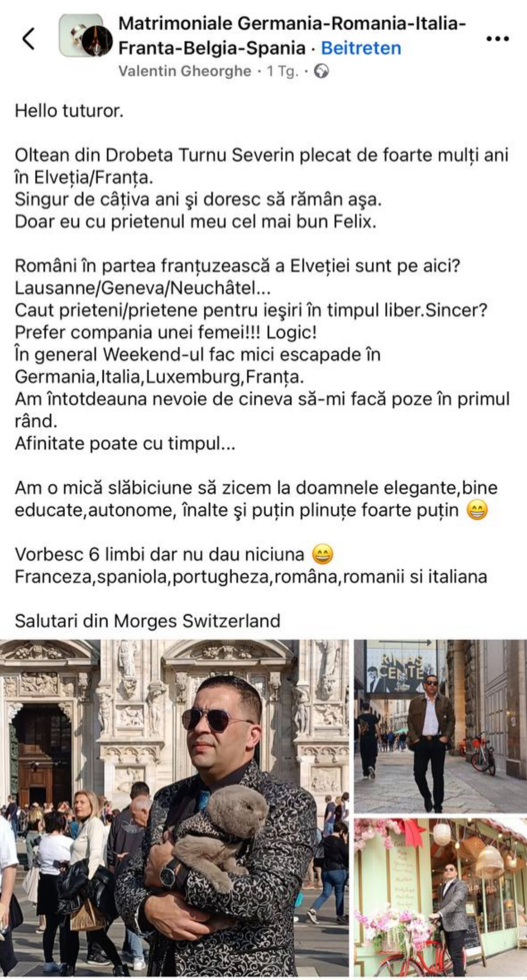Open the post options three-dot menu
Image resolution: width=527 pixels, height=980 pixels.
[x=497, y=39]
